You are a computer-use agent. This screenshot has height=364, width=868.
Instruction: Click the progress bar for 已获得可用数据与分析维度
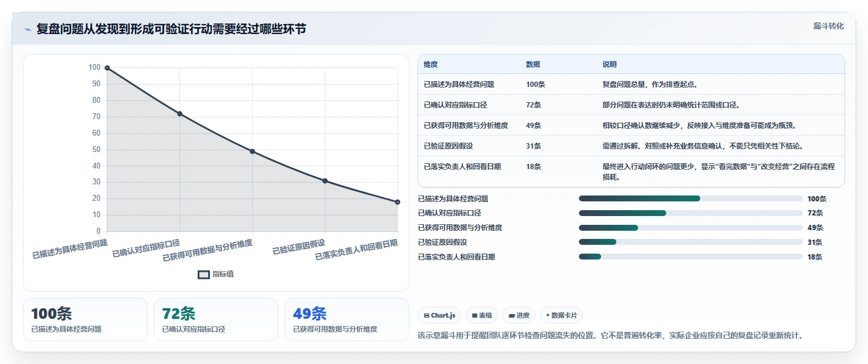(x=691, y=228)
